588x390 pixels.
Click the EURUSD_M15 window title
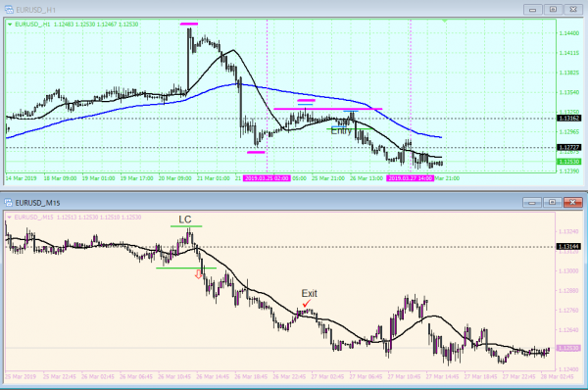[x=37, y=203]
